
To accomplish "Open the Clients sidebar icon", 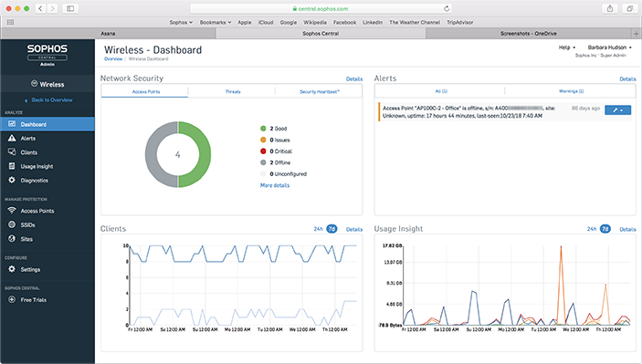I will [x=12, y=152].
